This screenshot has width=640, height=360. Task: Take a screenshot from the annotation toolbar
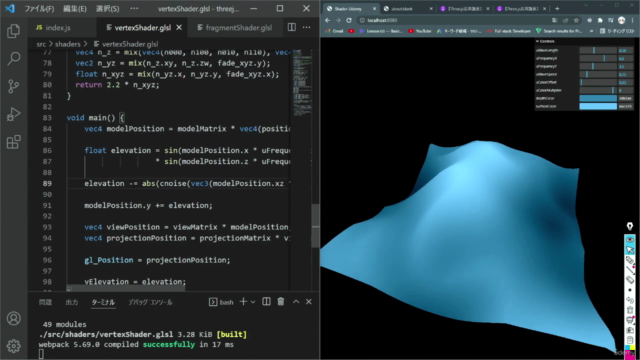tap(630, 330)
